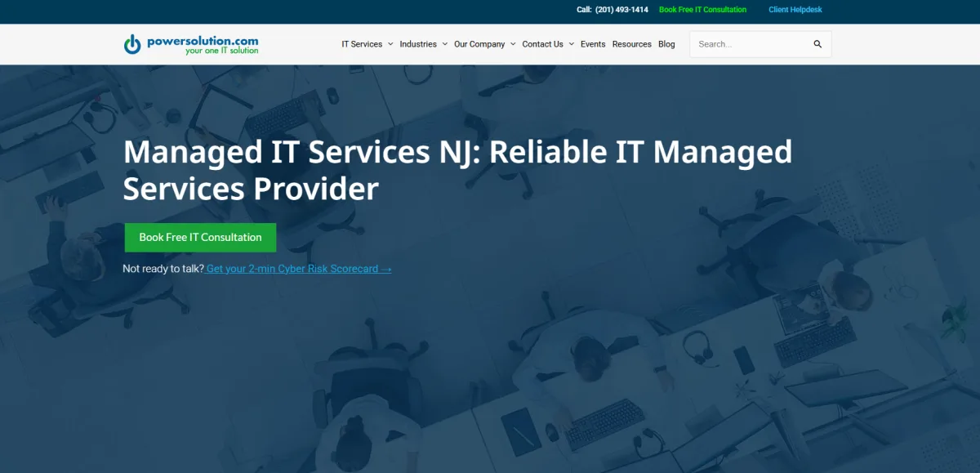Expand the Industries dropdown chevron
The width and height of the screenshot is (980, 473).
point(445,44)
